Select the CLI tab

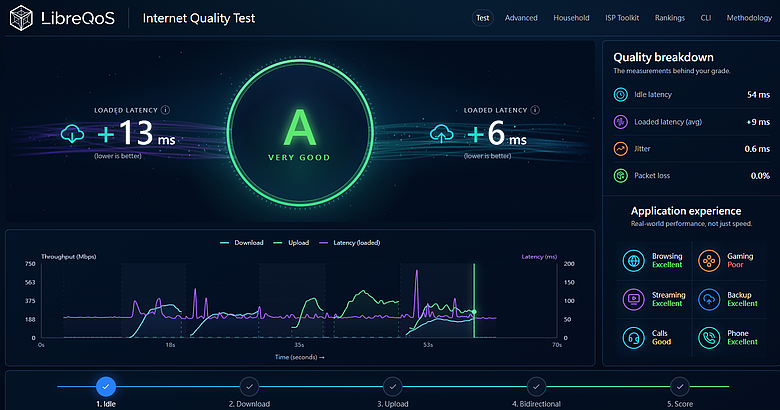tap(705, 18)
